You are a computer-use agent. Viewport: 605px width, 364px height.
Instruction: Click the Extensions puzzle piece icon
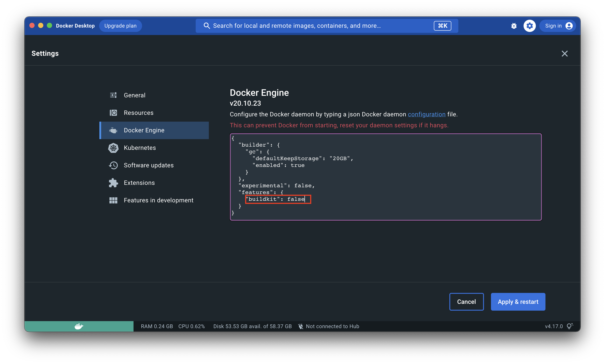(113, 183)
